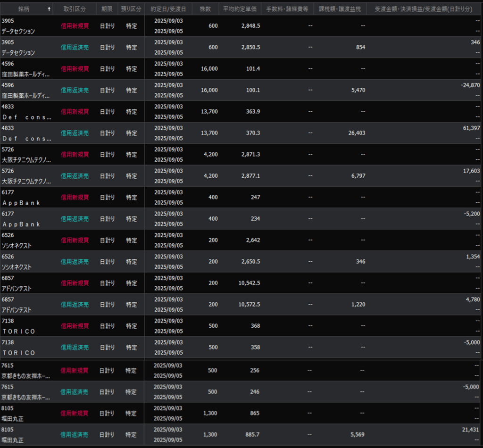Click the sort arrow in 銘柄 header
483x448 pixels.
50,9
